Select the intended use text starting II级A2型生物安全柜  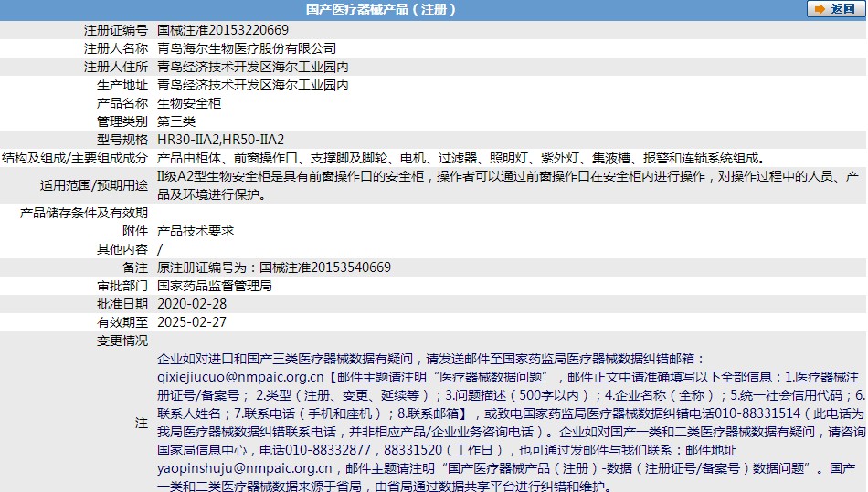(508, 185)
